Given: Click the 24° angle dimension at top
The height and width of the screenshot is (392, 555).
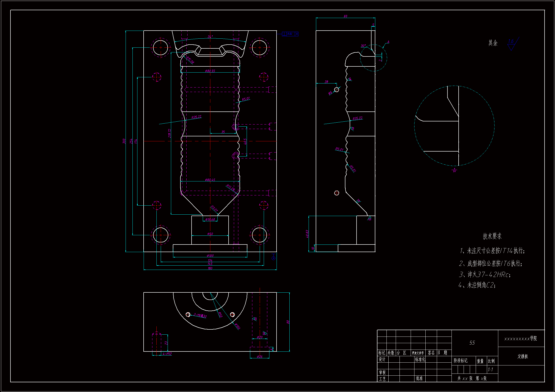Looking at the screenshot, I should (210, 37).
